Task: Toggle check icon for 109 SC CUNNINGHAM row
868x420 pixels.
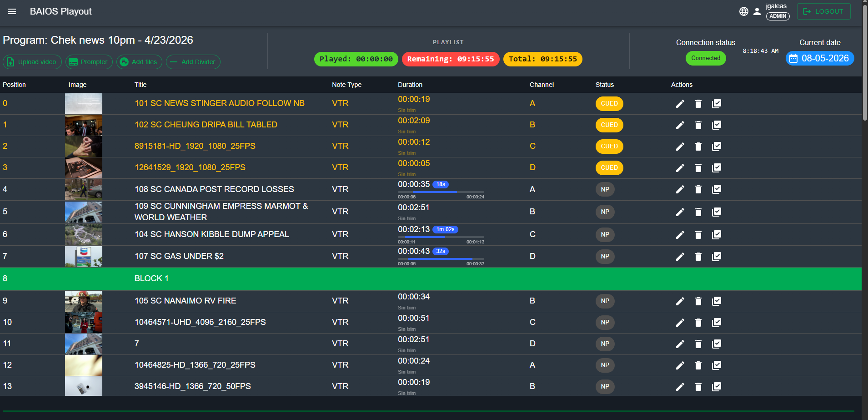Action: pos(717,212)
